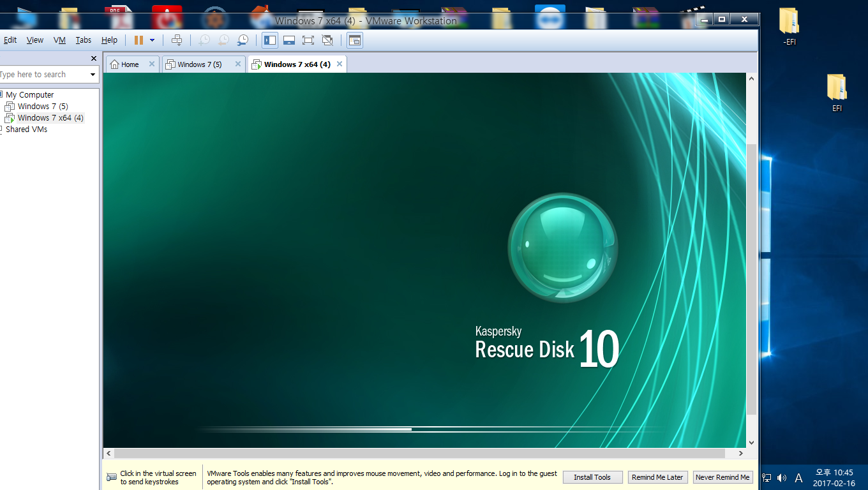Click the Never Remind Me button

[x=722, y=477]
